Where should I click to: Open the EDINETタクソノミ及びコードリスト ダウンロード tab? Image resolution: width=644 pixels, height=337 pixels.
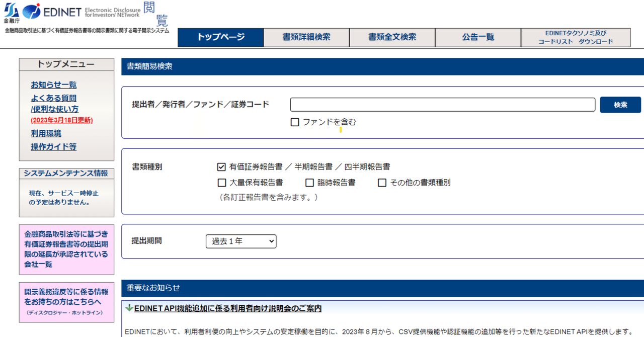point(576,37)
